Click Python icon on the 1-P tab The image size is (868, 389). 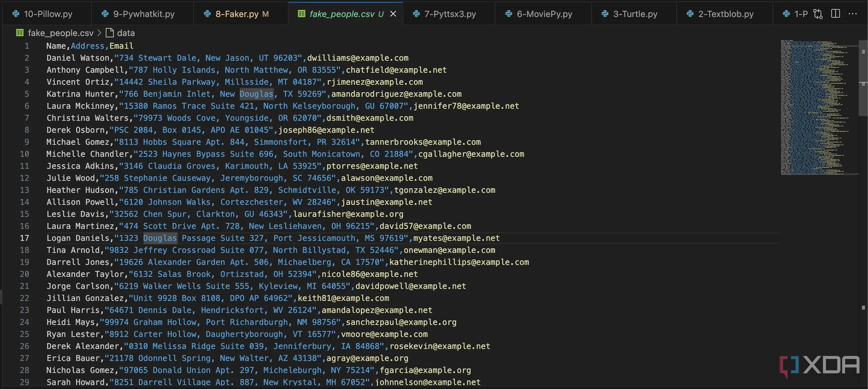coord(786,14)
